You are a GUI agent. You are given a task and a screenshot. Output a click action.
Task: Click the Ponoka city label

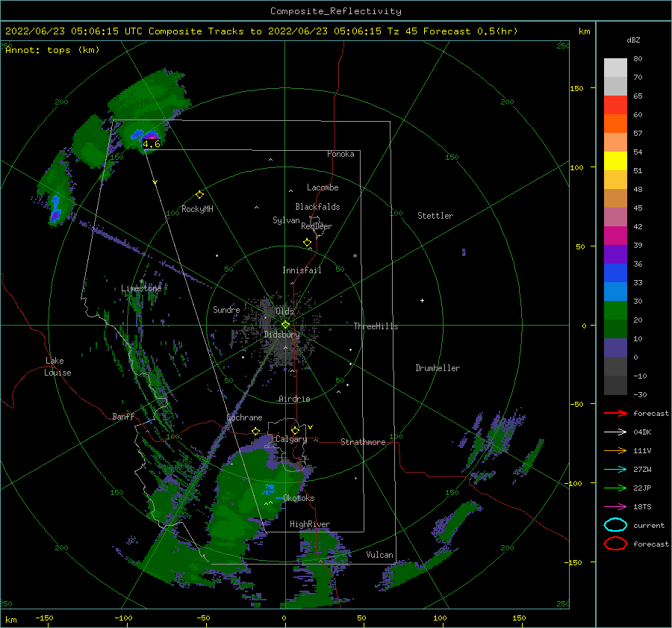pyautogui.click(x=340, y=154)
